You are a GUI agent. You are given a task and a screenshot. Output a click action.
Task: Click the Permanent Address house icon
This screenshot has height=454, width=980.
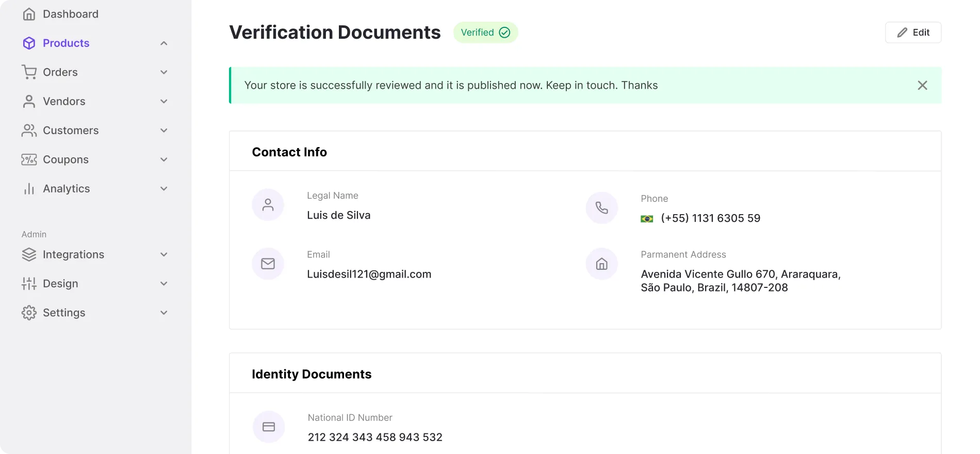(x=602, y=264)
